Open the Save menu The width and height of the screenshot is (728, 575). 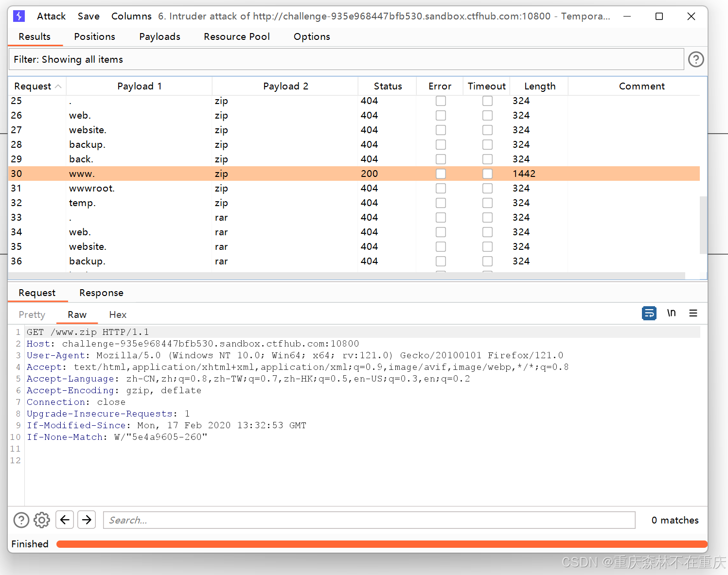[x=89, y=16]
